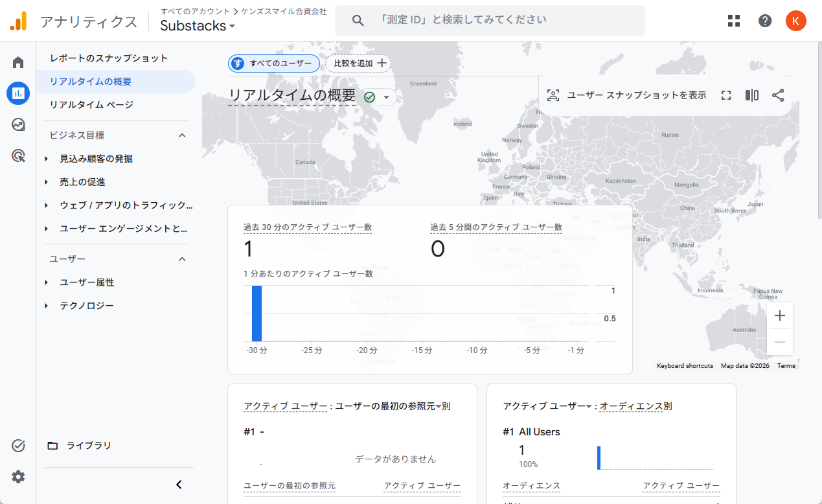The height and width of the screenshot is (504, 822).
Task: Open the Substacks property selector
Action: 198,26
